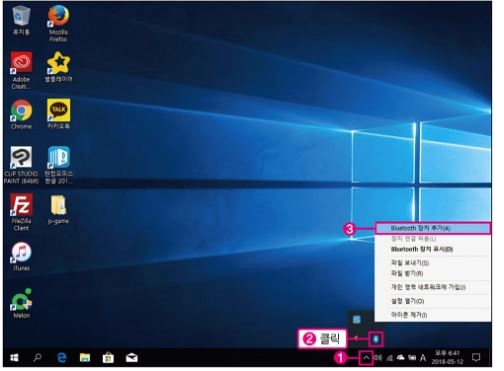Screen dimensions: 504x371
Task: Launch Microsoft Edge from the taskbar
Action: coord(61,358)
